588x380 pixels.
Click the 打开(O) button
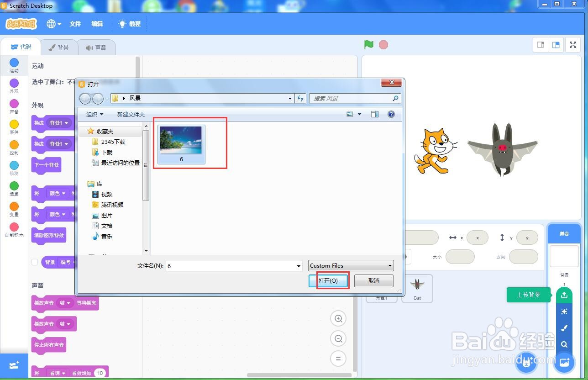[328, 280]
